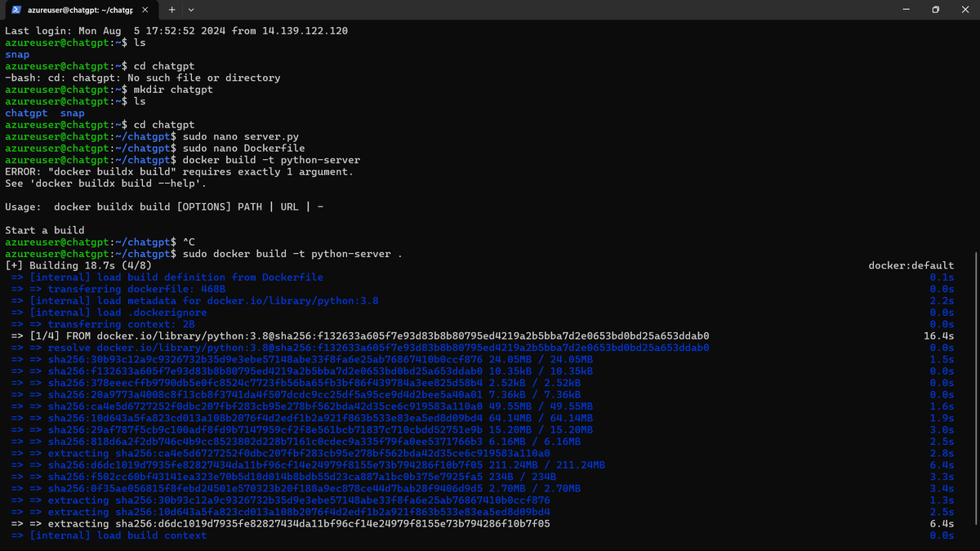Open the new tab profile dropdown
Viewport: 980px width, 551px height.
[191, 10]
